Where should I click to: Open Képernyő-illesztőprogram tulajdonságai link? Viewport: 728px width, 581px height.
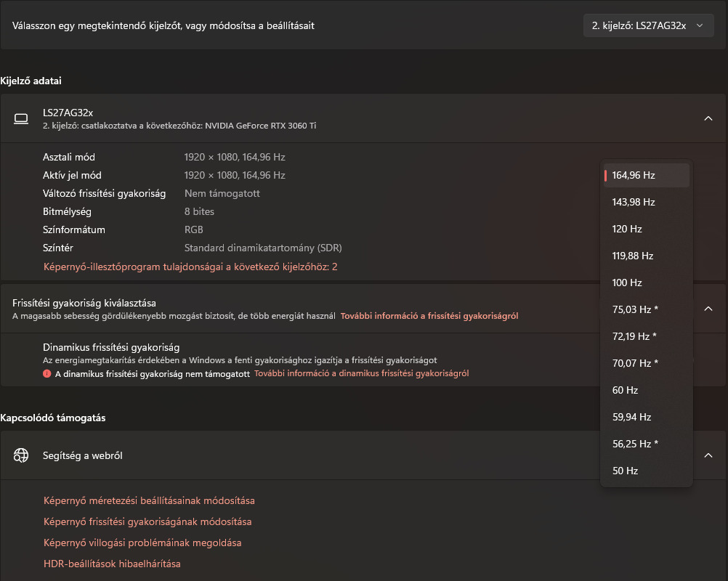[190, 267]
